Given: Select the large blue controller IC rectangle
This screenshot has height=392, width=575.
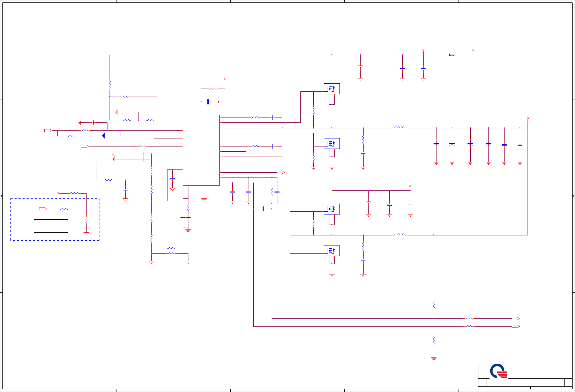Looking at the screenshot, I should tap(201, 150).
